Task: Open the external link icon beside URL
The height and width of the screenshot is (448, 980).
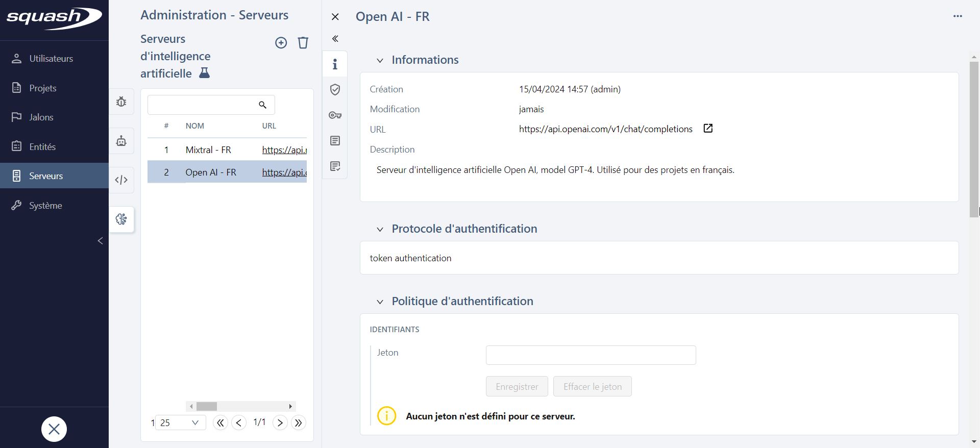Action: coord(708,129)
